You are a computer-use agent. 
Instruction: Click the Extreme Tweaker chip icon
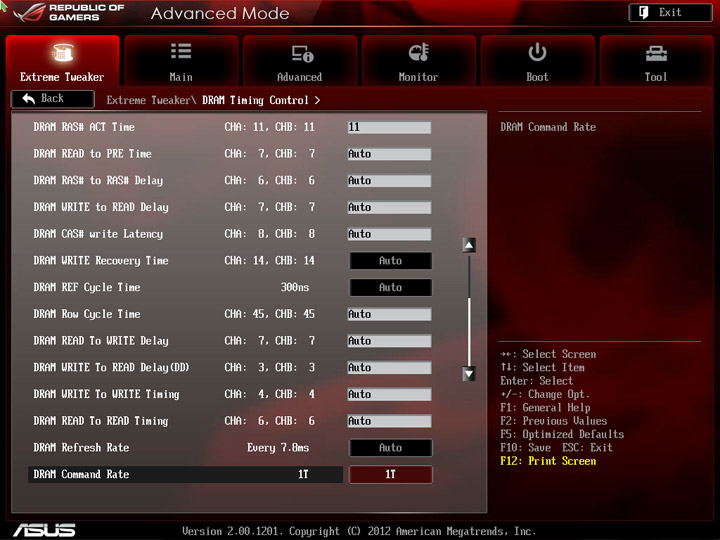[62, 52]
